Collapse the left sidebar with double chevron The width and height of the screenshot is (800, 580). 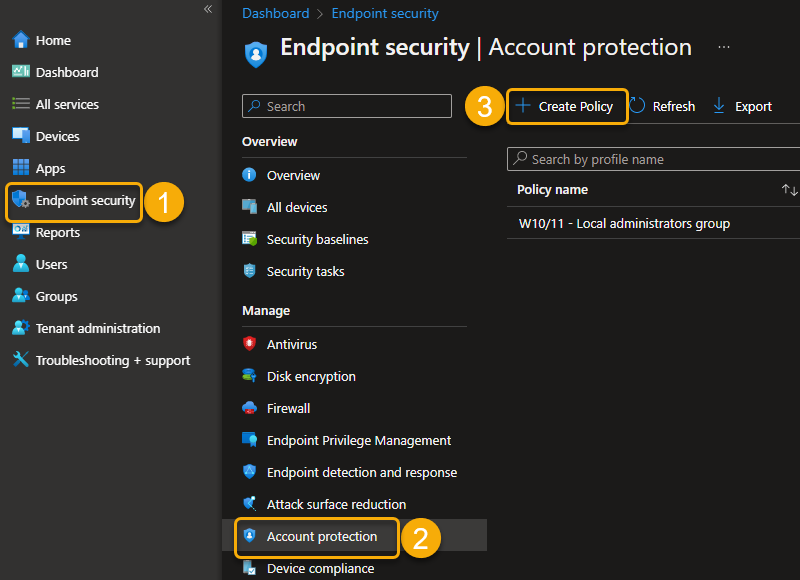208,9
